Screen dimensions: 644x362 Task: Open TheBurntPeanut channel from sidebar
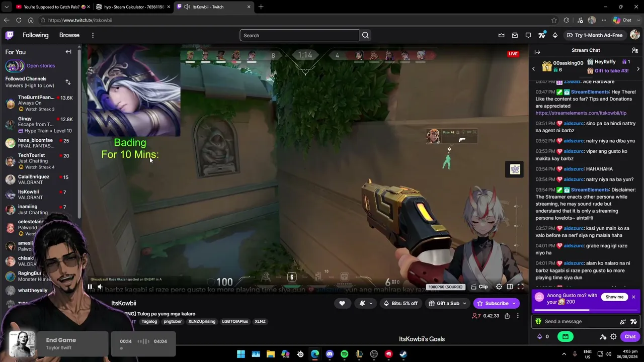click(39, 103)
